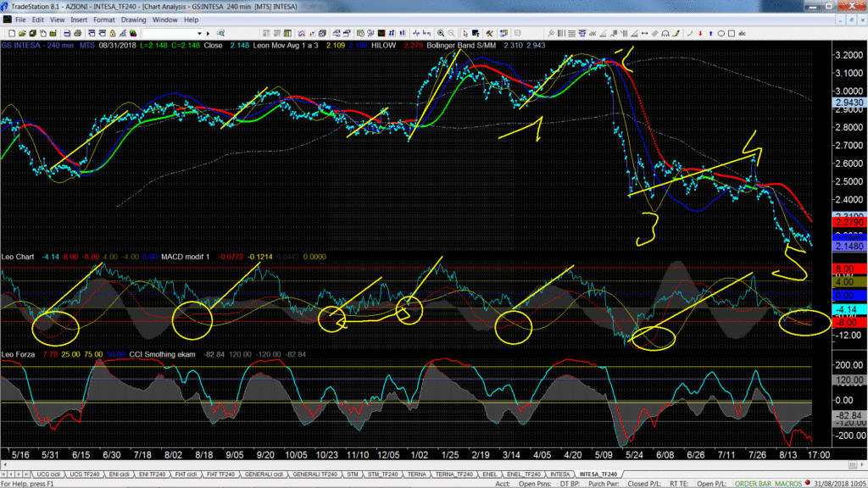The image size is (868, 488).
Task: Click the colored balls palette icon
Action: click(133, 33)
